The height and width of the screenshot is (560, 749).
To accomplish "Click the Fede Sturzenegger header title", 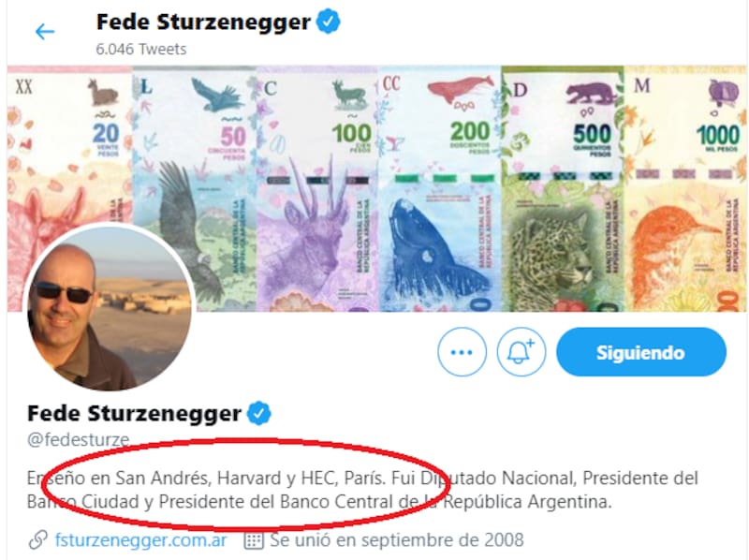I will point(203,22).
